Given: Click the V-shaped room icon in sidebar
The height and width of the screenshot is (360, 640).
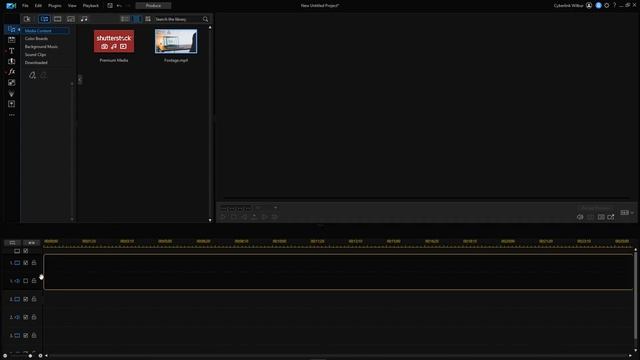Looking at the screenshot, I should click(11, 93).
